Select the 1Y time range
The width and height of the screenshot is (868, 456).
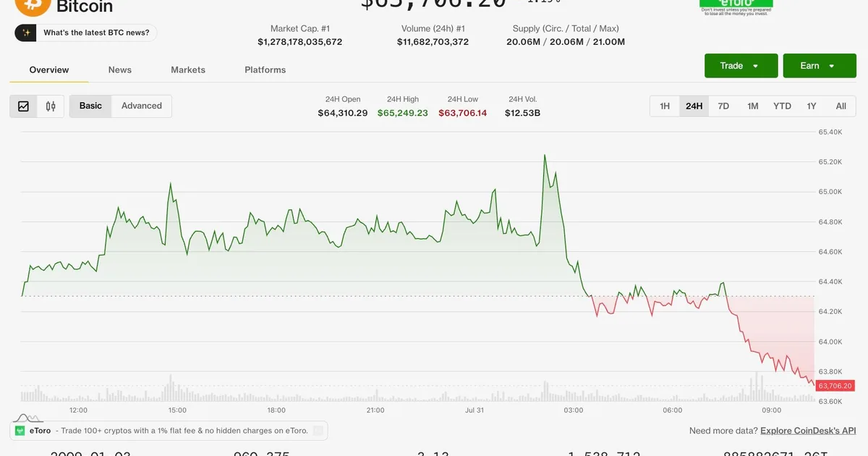pos(812,106)
